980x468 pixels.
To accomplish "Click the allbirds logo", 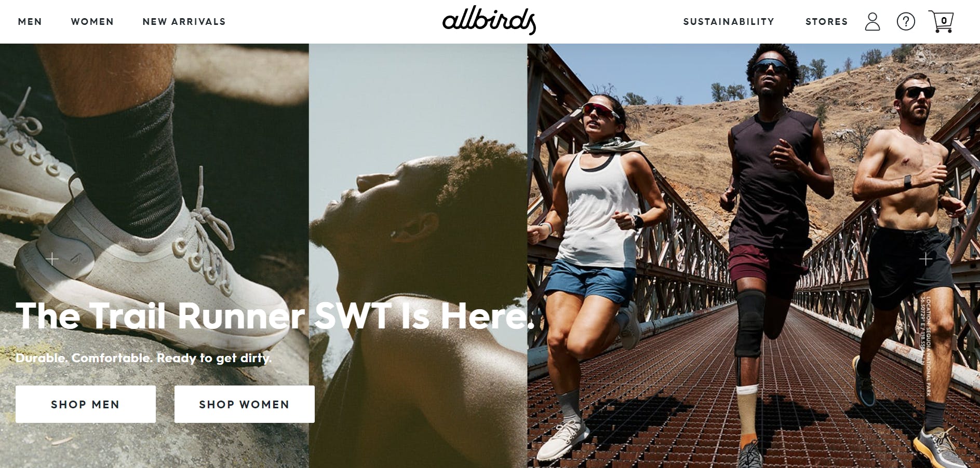I will [x=489, y=21].
